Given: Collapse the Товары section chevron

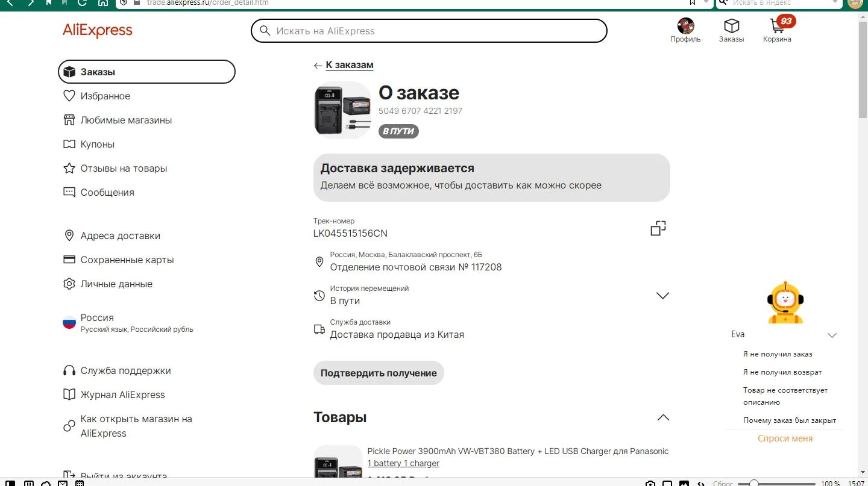Looking at the screenshot, I should (663, 417).
